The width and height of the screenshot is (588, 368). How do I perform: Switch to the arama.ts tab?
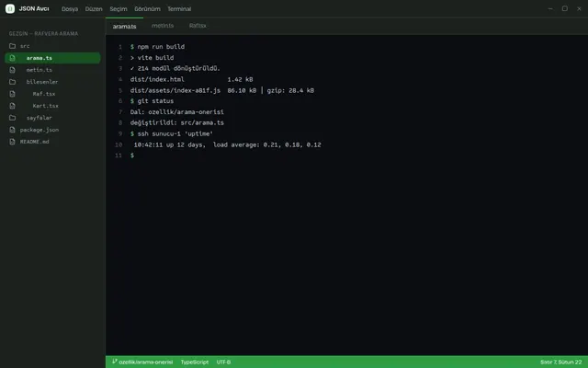(x=125, y=27)
